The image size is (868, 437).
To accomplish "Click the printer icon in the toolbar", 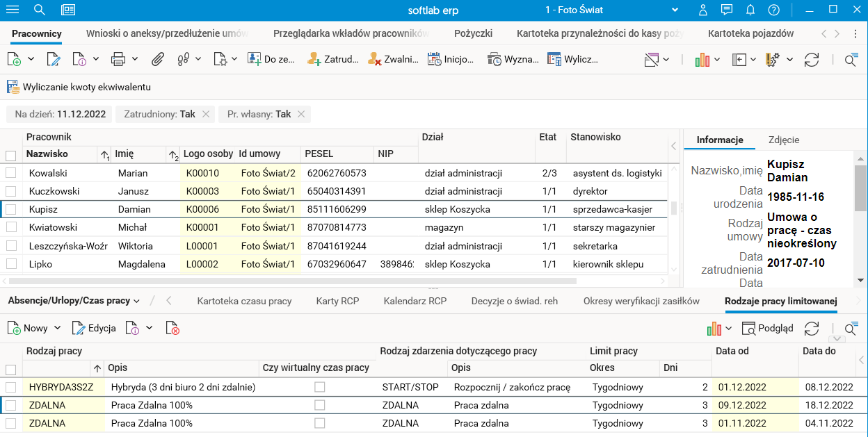I will coord(118,60).
